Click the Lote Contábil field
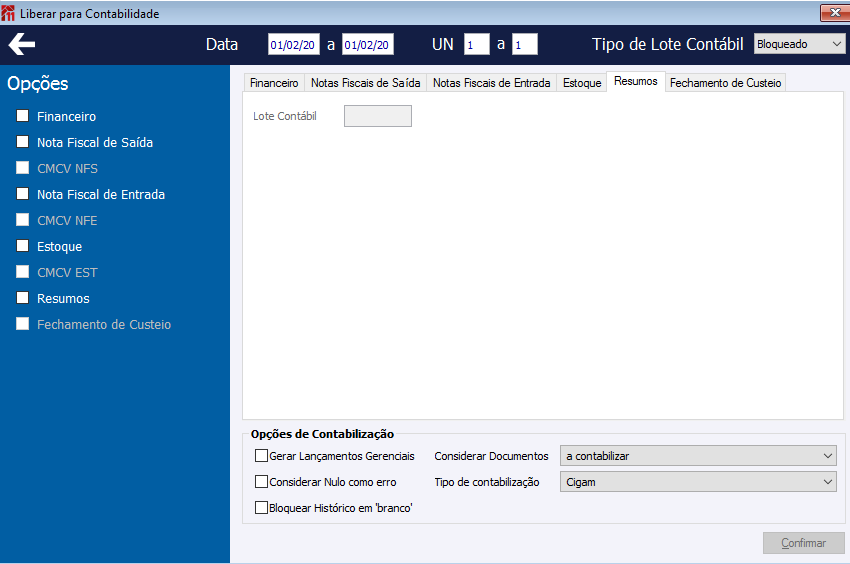 [378, 116]
